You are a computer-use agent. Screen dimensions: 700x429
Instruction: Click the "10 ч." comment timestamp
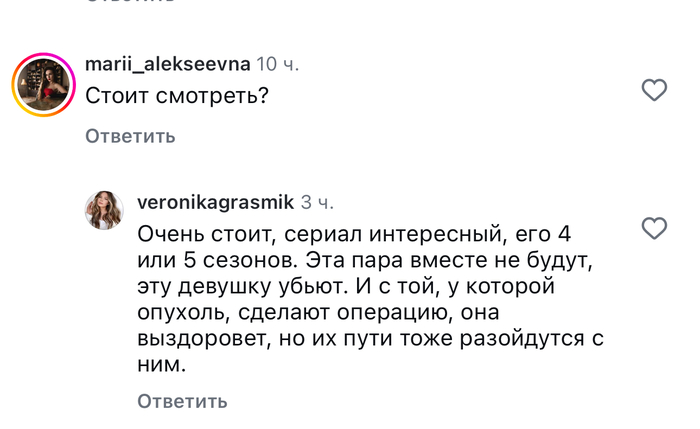coord(277,64)
